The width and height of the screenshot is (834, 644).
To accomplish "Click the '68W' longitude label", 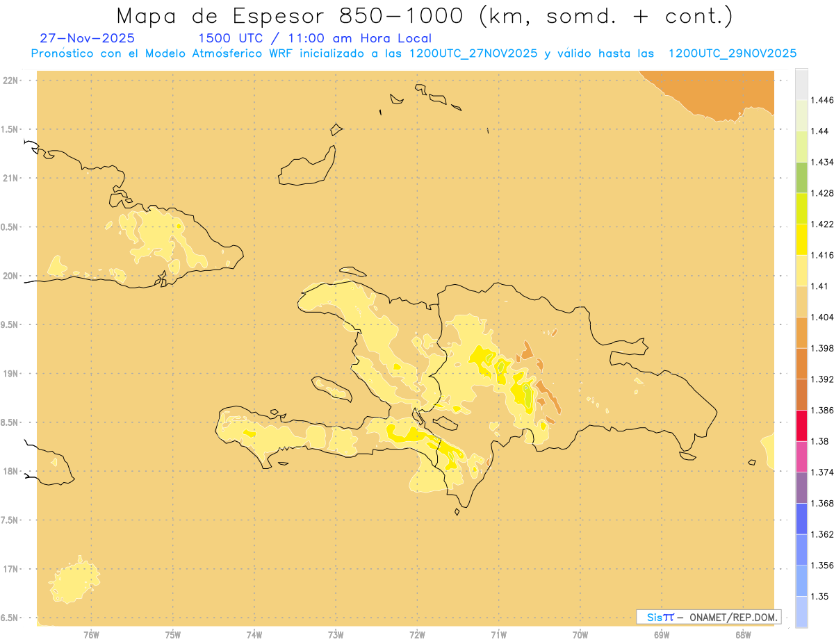I will point(743,635).
